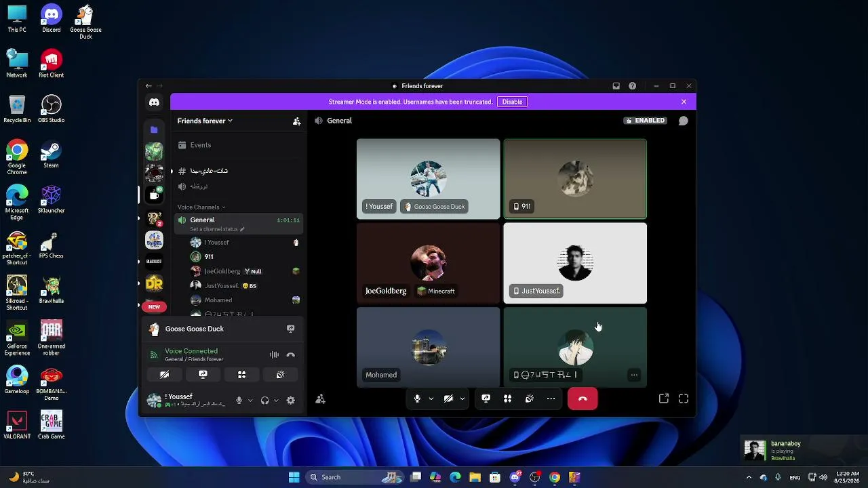
Task: Open microphone options arrow in call bar
Action: point(431,399)
